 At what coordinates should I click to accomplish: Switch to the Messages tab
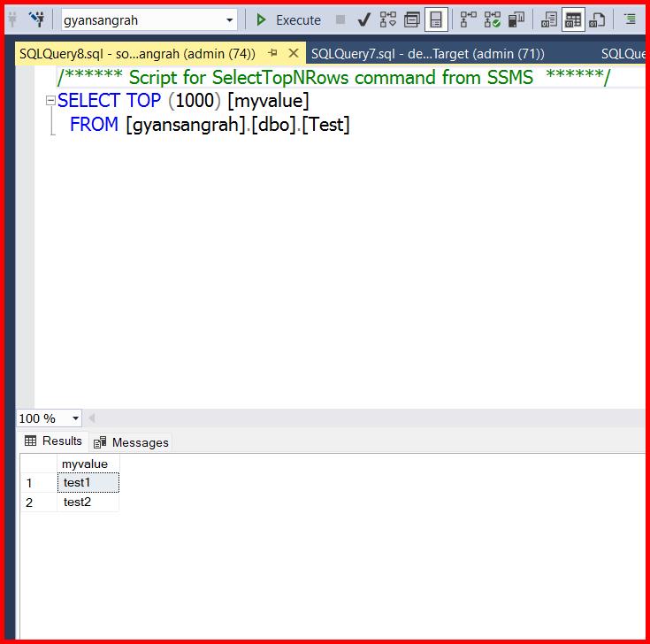(x=131, y=442)
